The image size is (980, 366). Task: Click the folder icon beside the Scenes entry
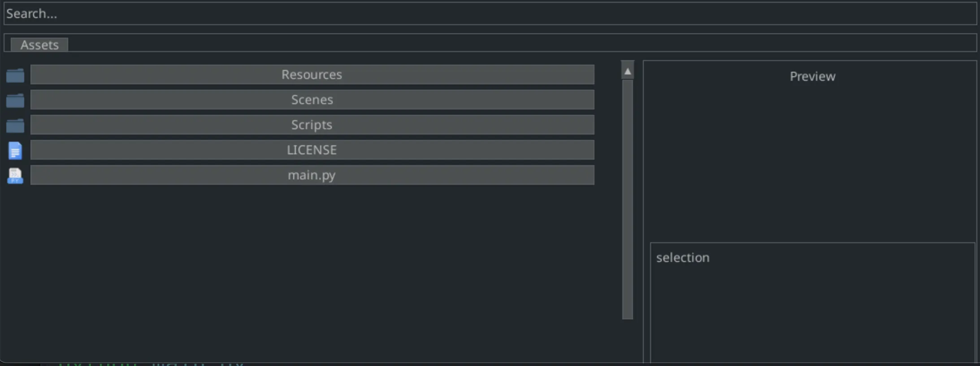coord(15,100)
